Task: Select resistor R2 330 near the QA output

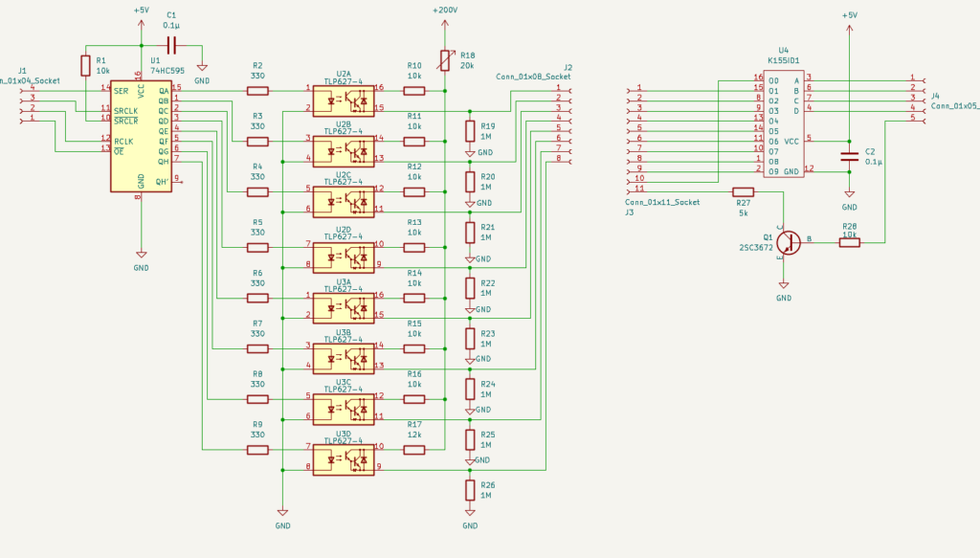Action: pos(257,91)
